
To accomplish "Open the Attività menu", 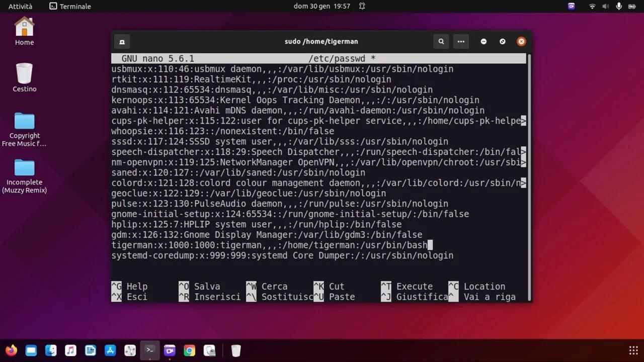I will coord(20,6).
